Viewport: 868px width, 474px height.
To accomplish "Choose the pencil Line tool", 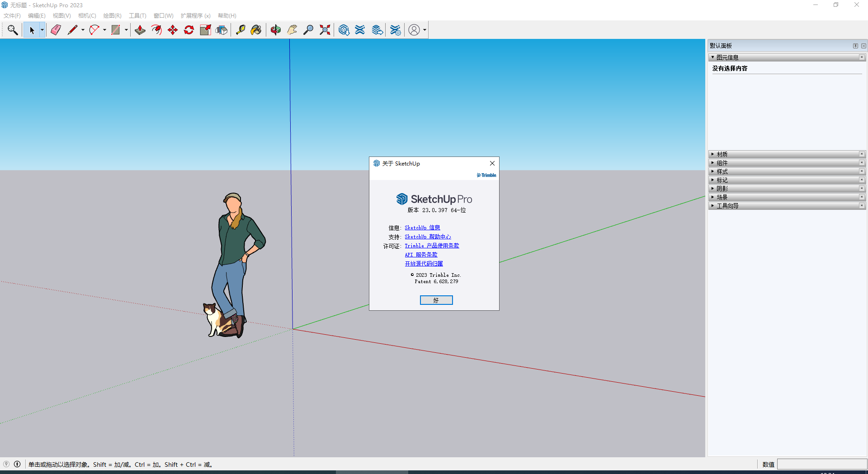I will [x=72, y=30].
